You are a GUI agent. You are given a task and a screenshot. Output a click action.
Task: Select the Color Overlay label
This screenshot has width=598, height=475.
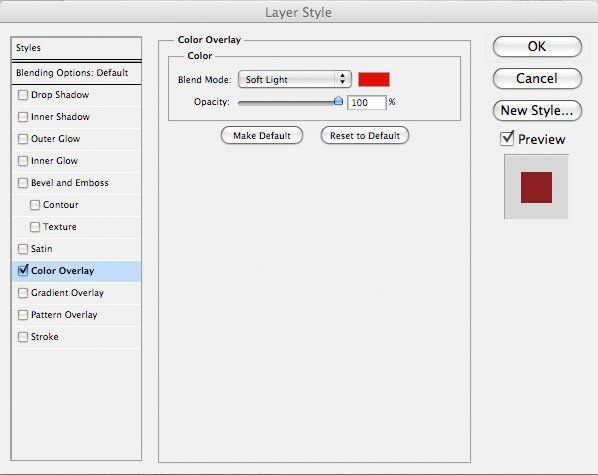click(x=63, y=271)
